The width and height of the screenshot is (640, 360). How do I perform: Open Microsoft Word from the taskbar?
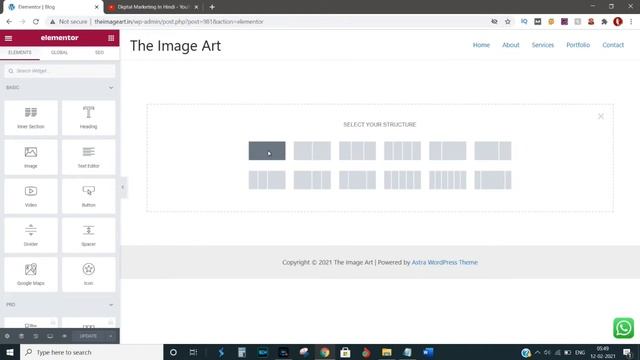pyautogui.click(x=428, y=352)
